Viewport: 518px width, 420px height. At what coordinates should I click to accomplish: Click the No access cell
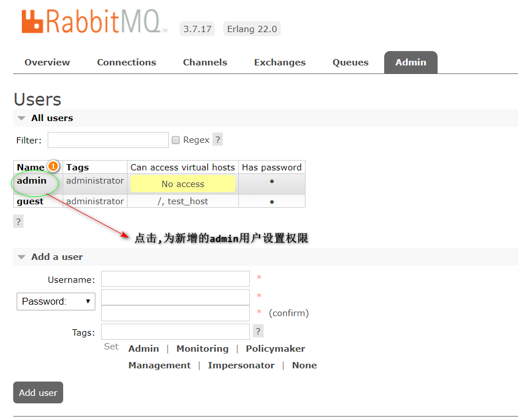coord(183,184)
